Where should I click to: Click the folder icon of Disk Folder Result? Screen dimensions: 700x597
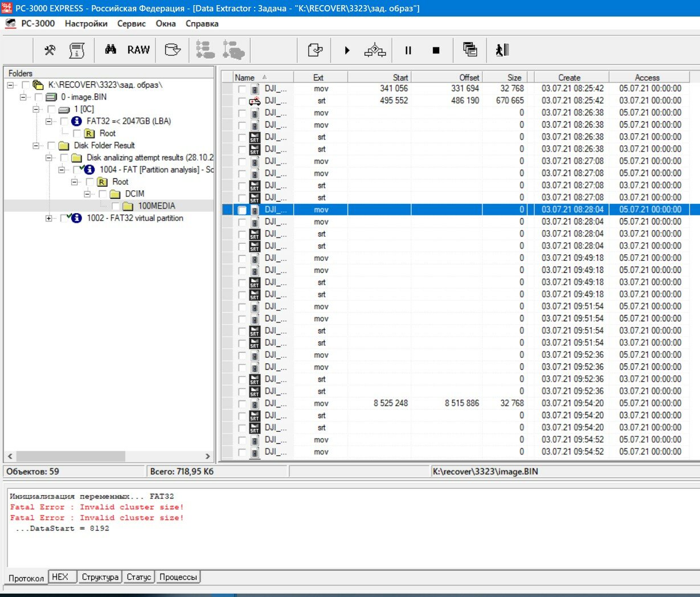point(64,145)
